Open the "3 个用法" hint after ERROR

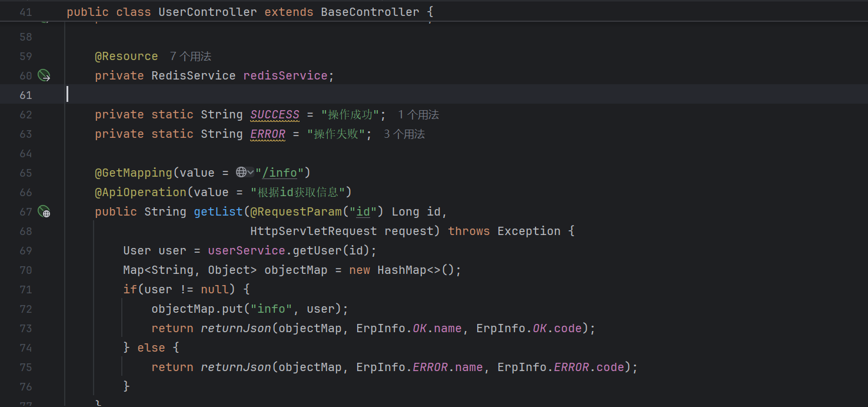click(404, 134)
